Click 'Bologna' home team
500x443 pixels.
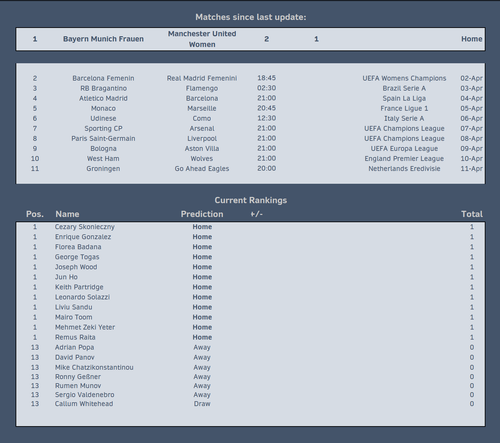[x=103, y=148]
